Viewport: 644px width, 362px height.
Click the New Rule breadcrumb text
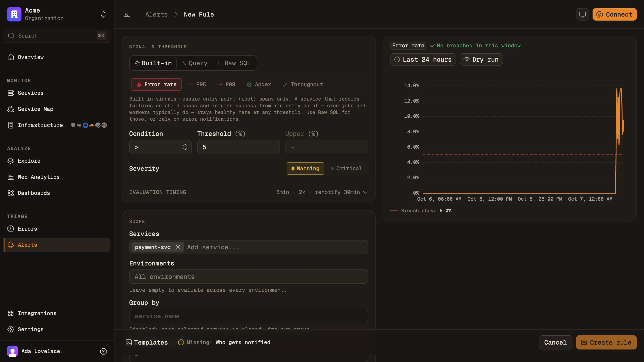[199, 15]
